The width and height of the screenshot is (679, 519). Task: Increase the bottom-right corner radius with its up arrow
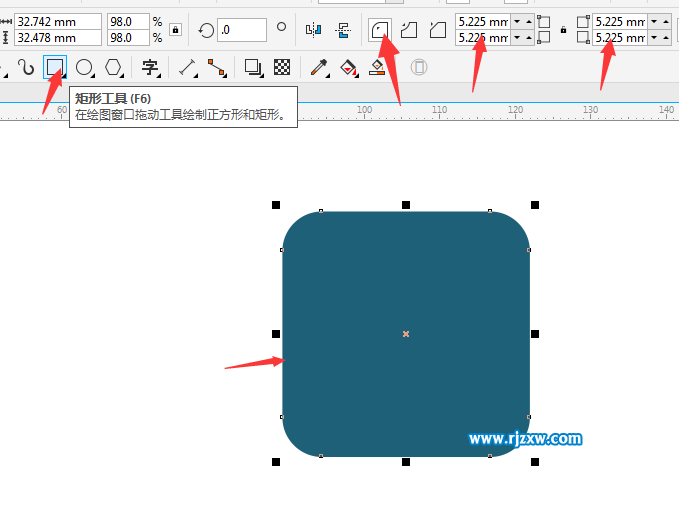pyautogui.click(x=666, y=38)
